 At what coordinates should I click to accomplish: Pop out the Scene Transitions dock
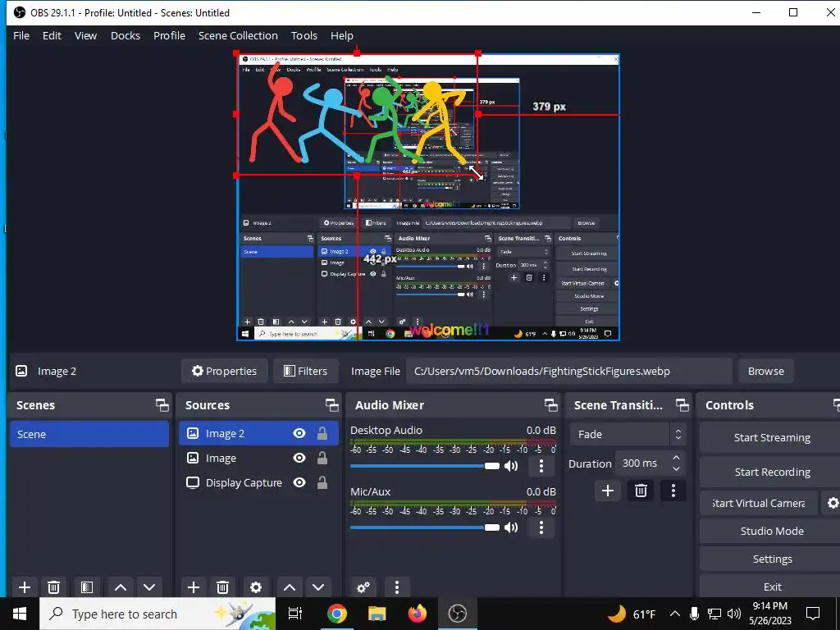tap(682, 405)
